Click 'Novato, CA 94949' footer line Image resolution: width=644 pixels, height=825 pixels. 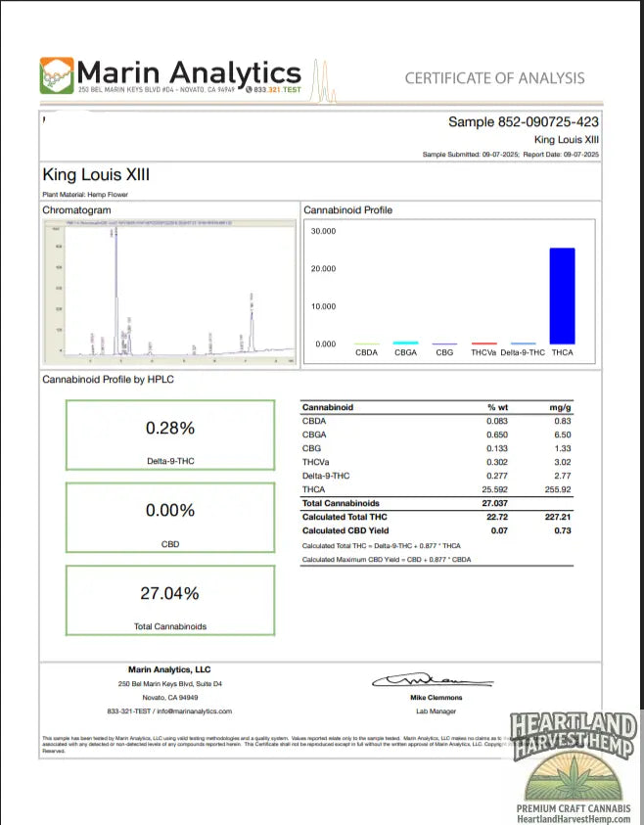170,698
